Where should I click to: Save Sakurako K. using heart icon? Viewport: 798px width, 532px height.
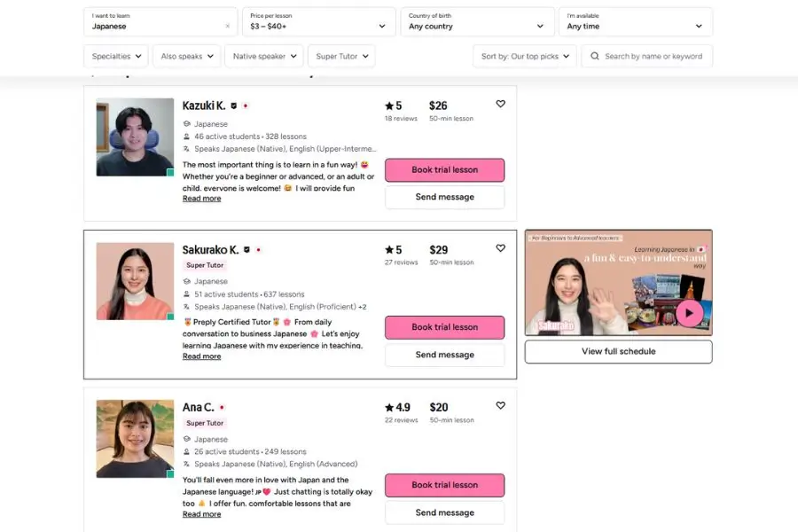tap(501, 248)
